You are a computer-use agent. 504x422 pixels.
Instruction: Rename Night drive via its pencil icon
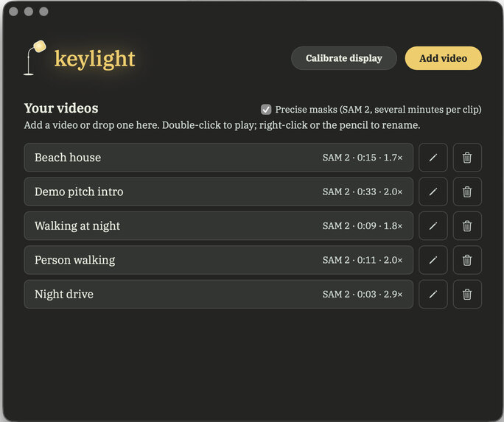click(x=433, y=294)
